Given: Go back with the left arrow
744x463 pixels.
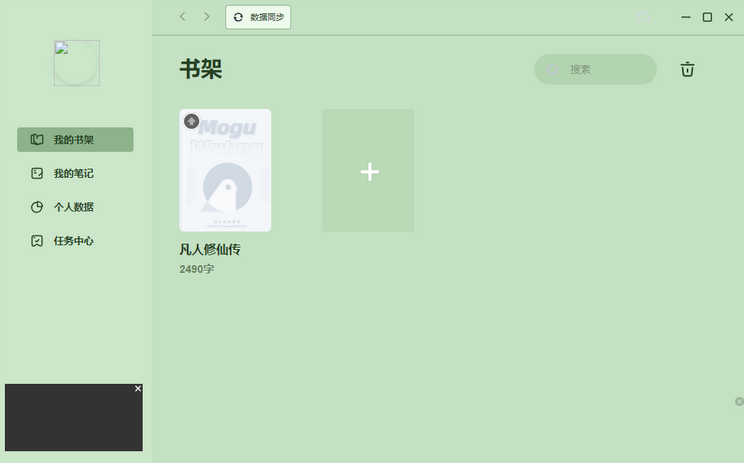Looking at the screenshot, I should 183,17.
